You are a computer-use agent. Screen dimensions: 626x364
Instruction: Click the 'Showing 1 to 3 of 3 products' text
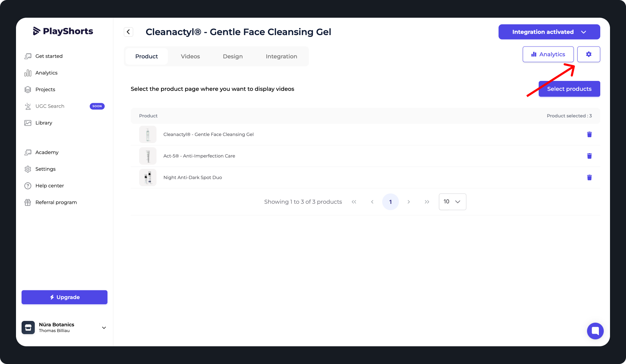click(303, 202)
